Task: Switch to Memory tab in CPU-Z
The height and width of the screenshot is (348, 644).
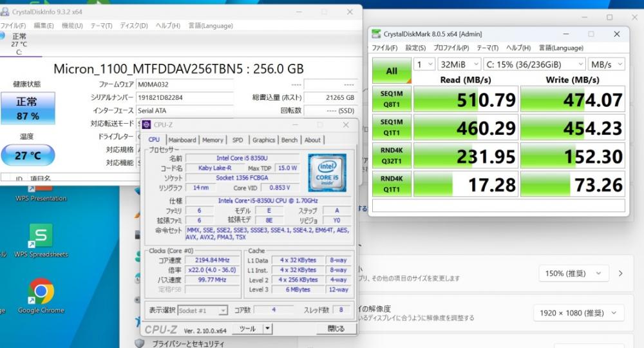Action: coord(213,140)
